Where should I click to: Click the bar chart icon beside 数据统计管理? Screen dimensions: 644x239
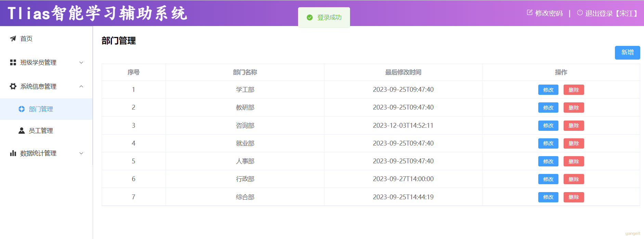click(x=13, y=153)
